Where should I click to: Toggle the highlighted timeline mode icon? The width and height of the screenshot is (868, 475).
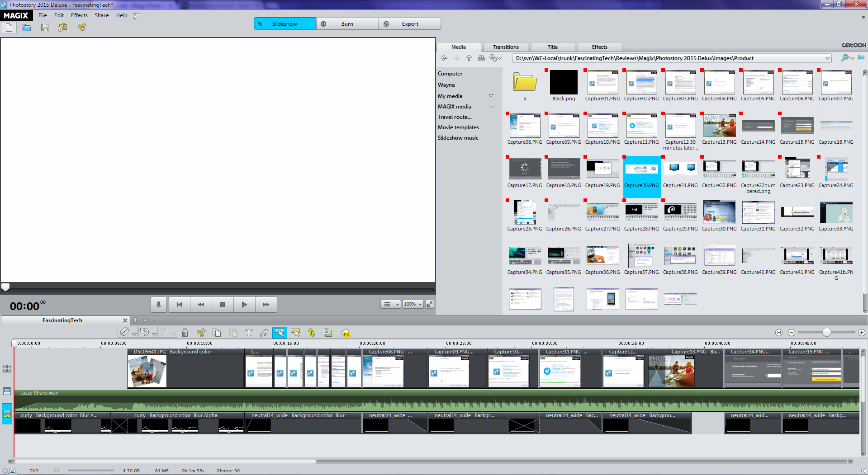click(7, 414)
